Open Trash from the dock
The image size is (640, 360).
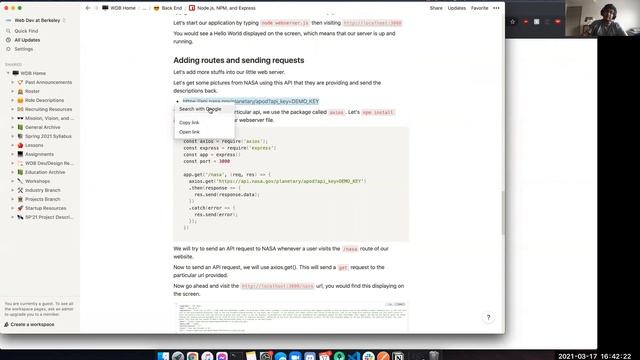[434, 356]
